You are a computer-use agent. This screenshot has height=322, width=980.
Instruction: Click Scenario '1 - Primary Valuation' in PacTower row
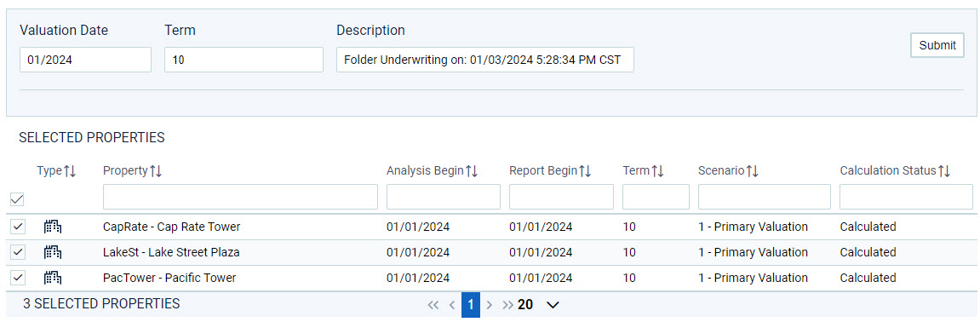[754, 278]
